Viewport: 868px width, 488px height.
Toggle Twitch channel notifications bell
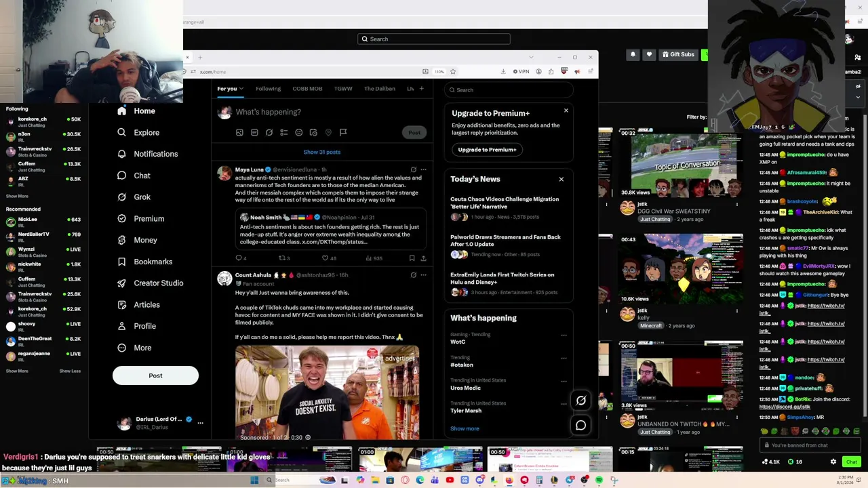(x=633, y=54)
